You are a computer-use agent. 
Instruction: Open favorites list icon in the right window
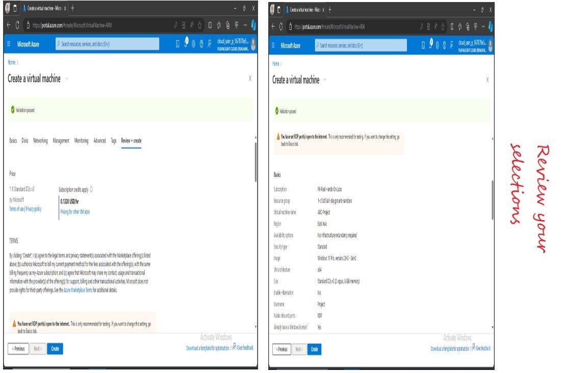(x=460, y=26)
